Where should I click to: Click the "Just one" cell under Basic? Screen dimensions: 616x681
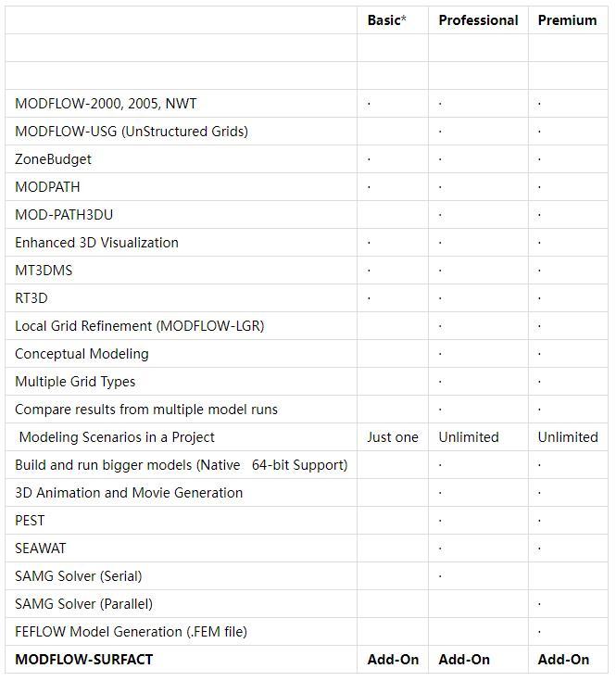393,437
